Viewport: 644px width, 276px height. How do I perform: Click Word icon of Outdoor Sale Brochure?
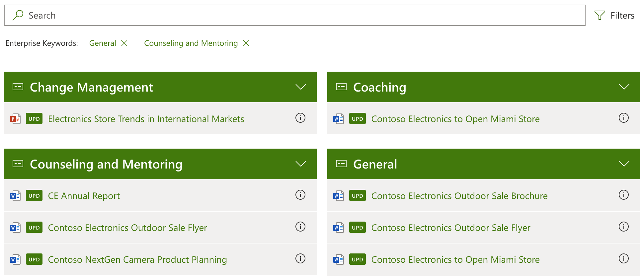(339, 196)
